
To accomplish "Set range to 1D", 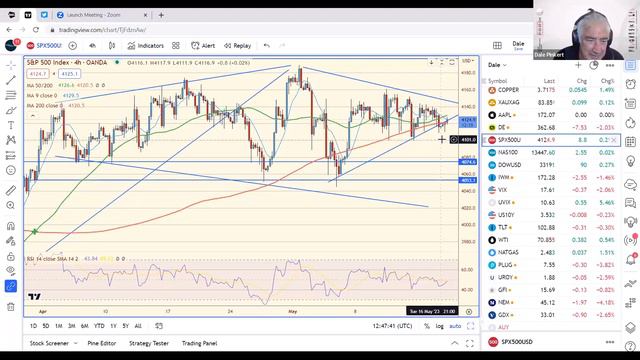I will [x=33, y=326].
